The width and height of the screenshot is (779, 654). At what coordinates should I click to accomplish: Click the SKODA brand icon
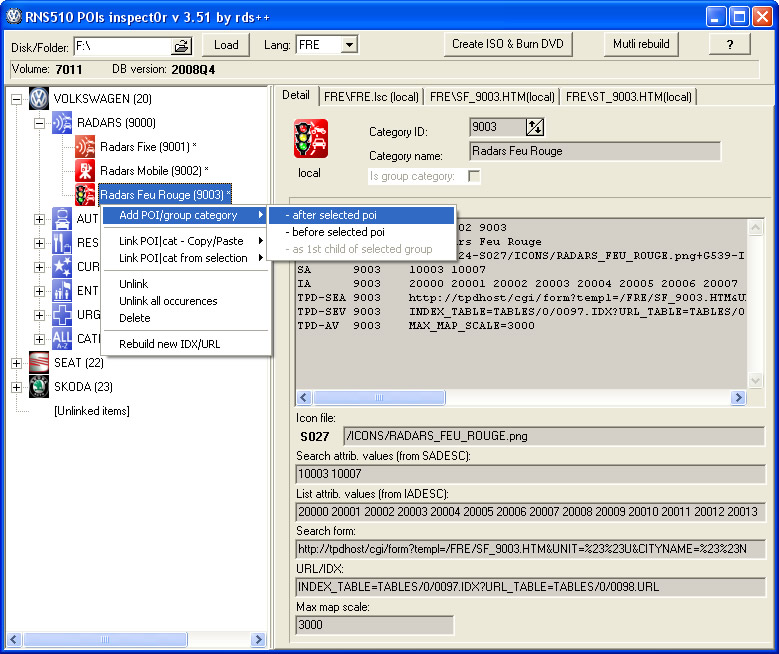pyautogui.click(x=38, y=387)
